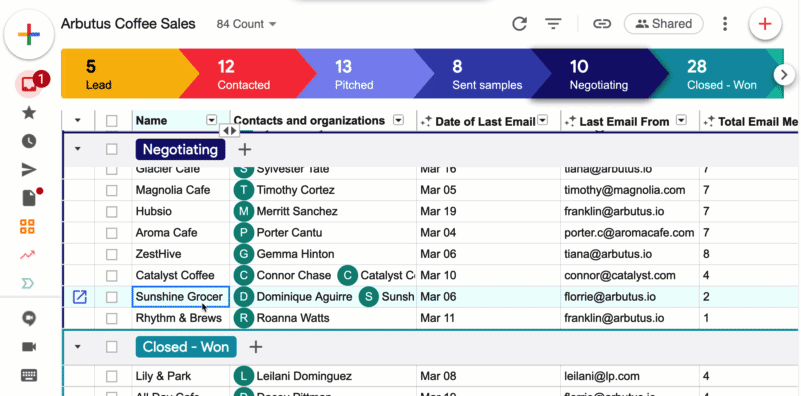Check the Rhythm & Brews row checkbox
The width and height of the screenshot is (801, 396).
(111, 318)
